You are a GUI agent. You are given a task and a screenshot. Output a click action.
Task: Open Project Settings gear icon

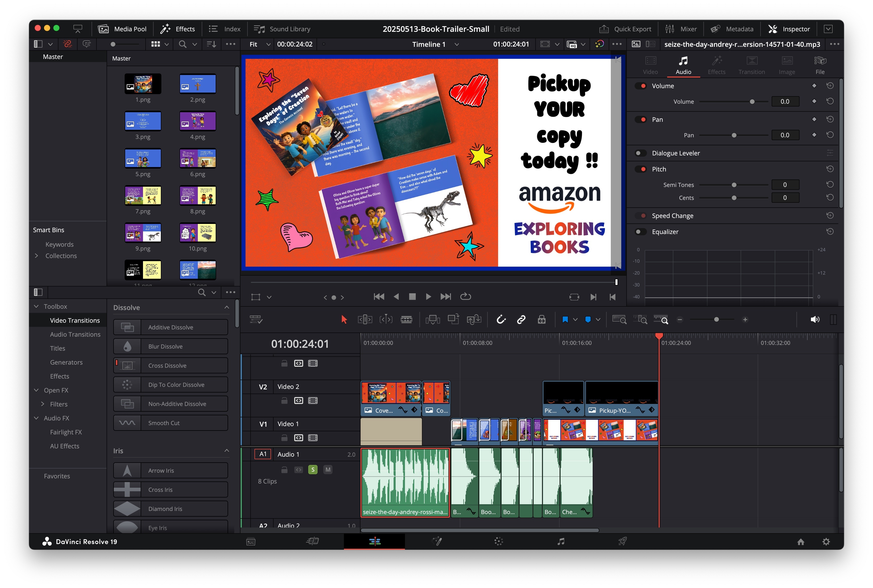click(x=826, y=541)
